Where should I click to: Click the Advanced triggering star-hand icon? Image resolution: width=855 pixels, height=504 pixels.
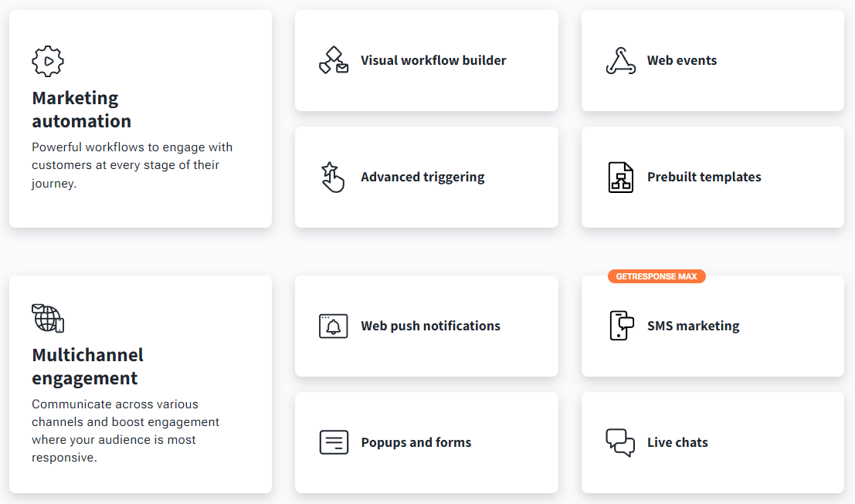point(333,177)
